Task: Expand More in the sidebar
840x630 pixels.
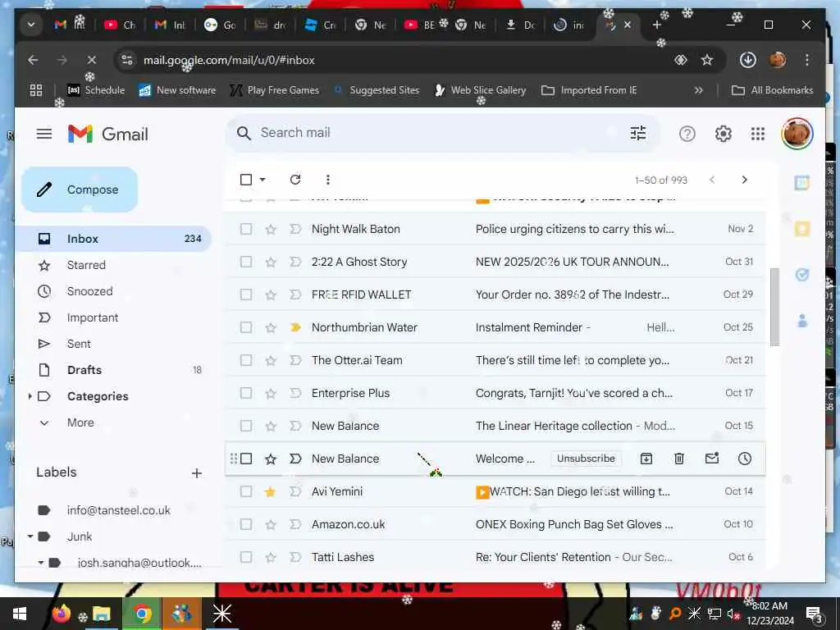Action: 80,422
